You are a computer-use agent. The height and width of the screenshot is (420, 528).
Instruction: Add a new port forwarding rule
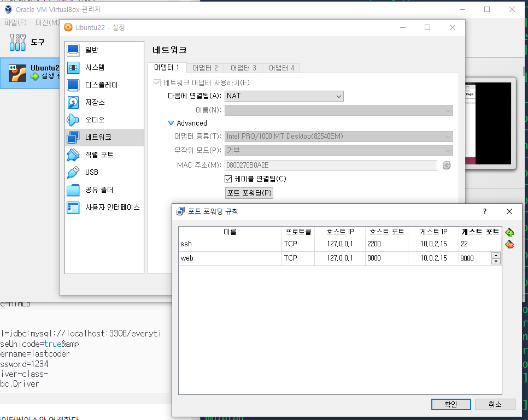tap(509, 232)
